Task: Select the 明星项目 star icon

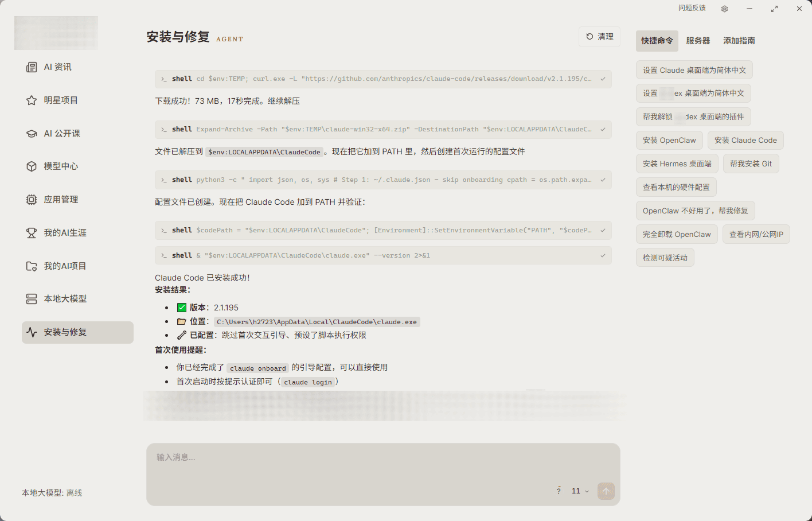Action: [32, 100]
